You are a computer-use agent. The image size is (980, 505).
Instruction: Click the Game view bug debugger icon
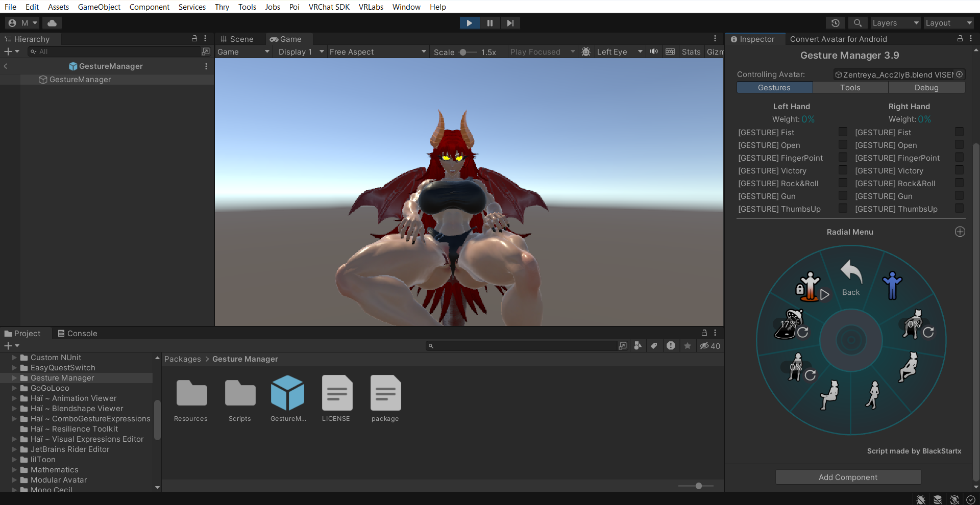pos(586,52)
